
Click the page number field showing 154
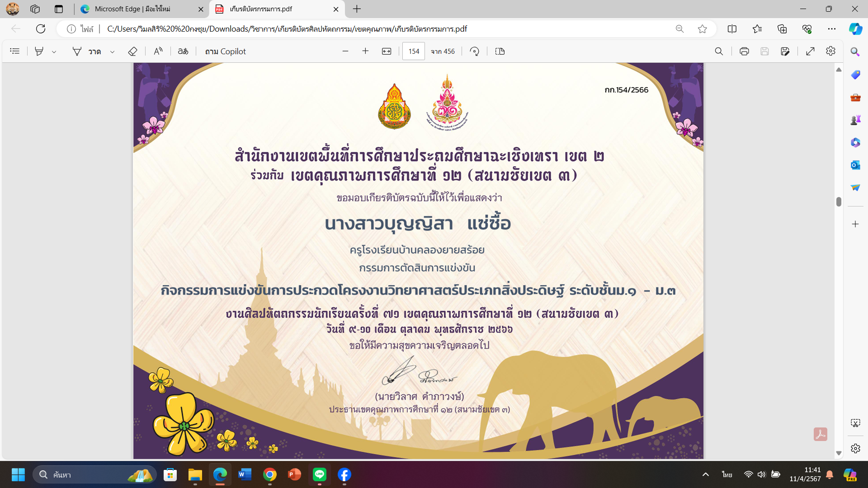tap(414, 52)
